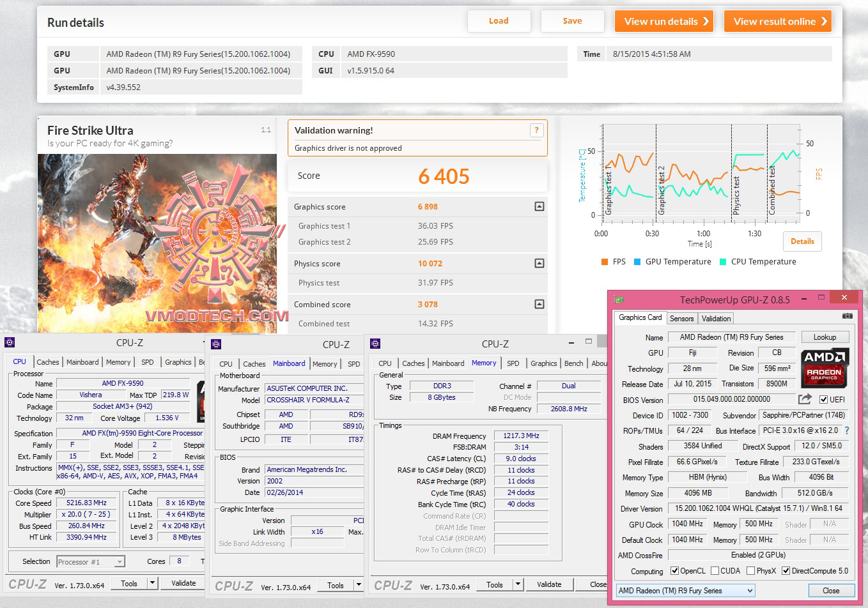The image size is (868, 608).
Task: Click the teal CPU Temperature legend swatch
Action: 723,262
